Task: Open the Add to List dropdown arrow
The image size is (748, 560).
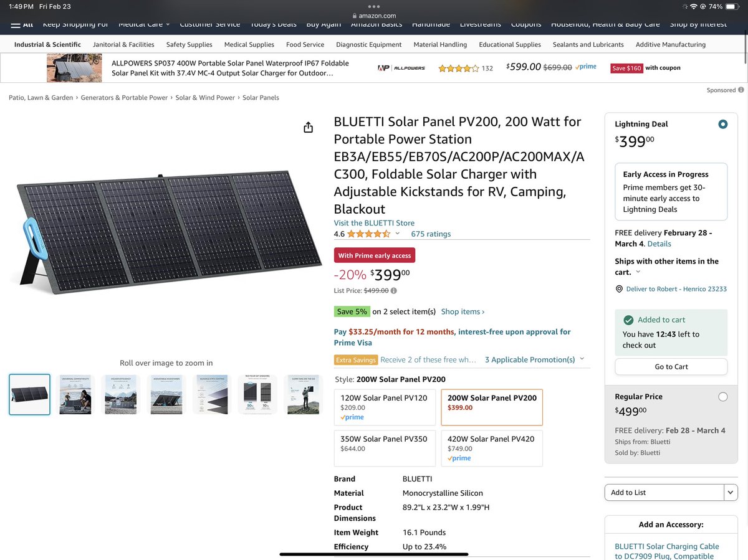Action: click(731, 492)
